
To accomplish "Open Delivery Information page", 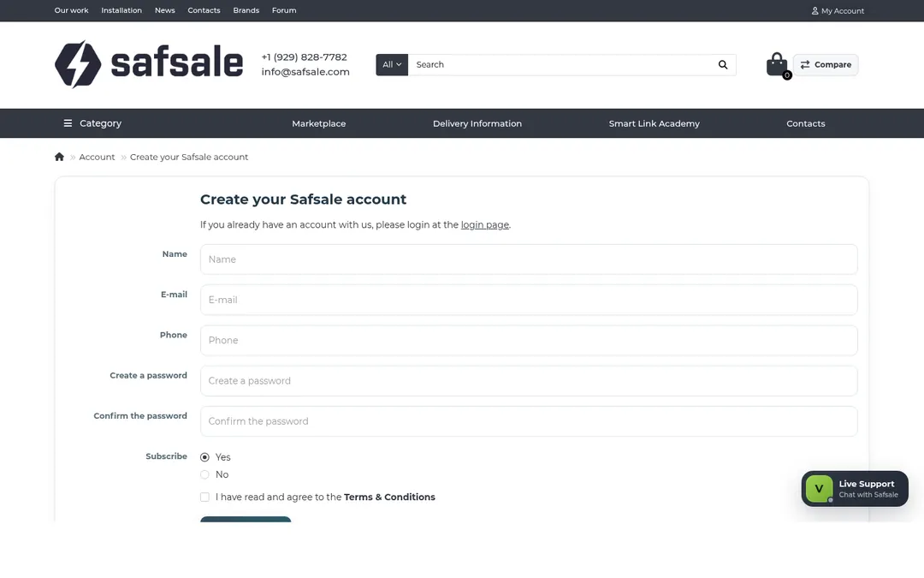I will pos(477,123).
